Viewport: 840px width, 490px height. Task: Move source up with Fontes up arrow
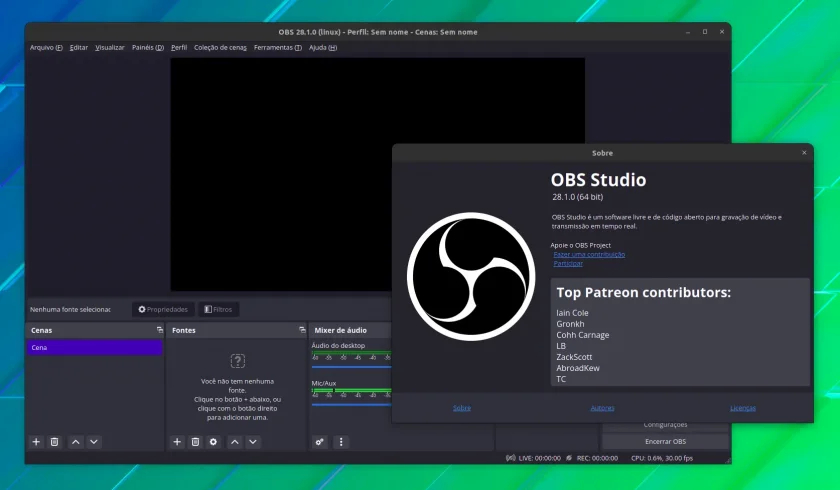tap(235, 442)
